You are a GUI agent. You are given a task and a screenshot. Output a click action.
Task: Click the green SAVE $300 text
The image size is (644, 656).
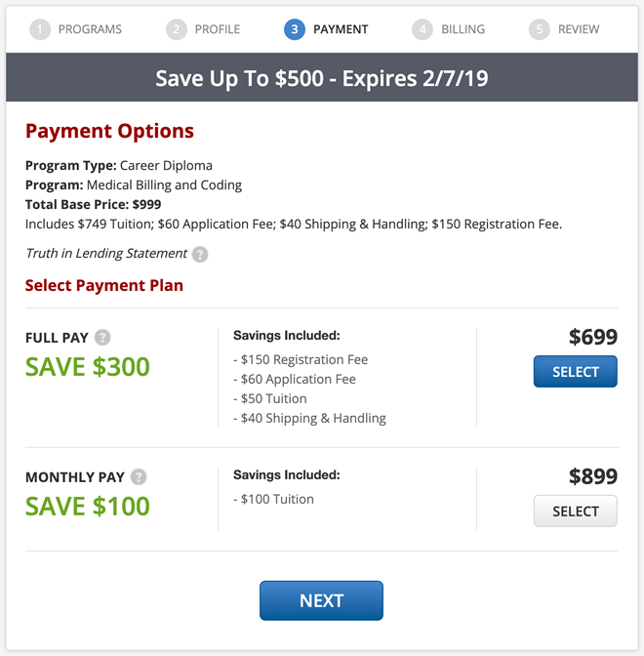(88, 367)
